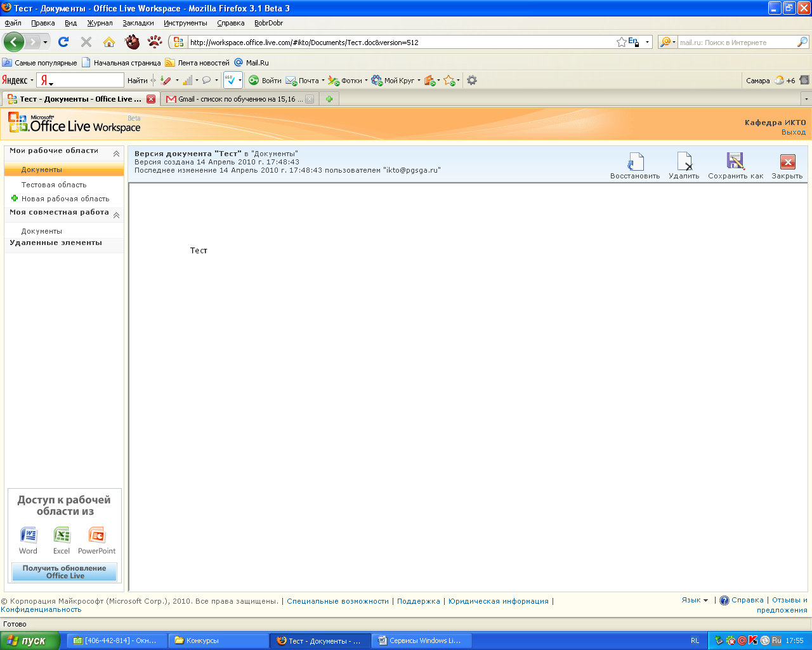
Task: Click the Самара weather icon
Action: pos(779,80)
